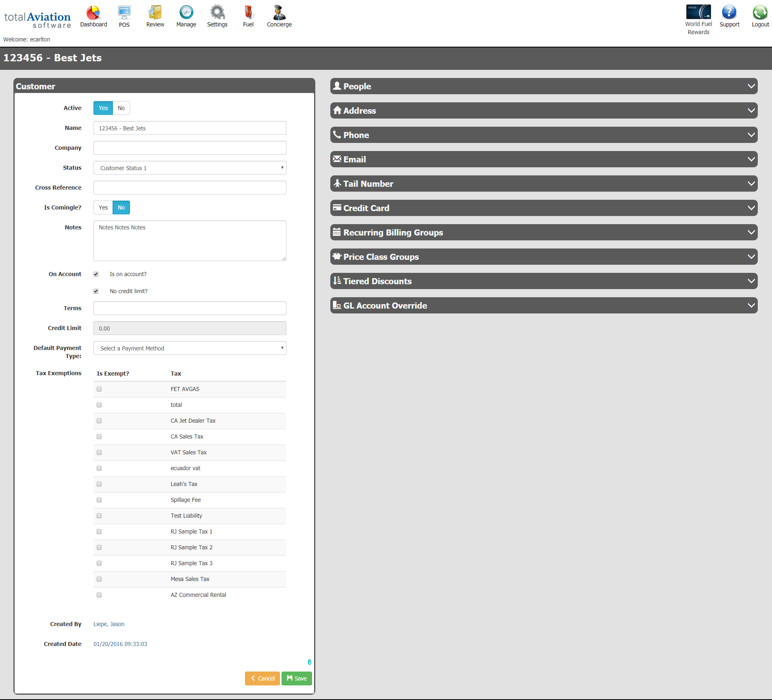
Task: Click the orange Cancel button
Action: coord(262,678)
